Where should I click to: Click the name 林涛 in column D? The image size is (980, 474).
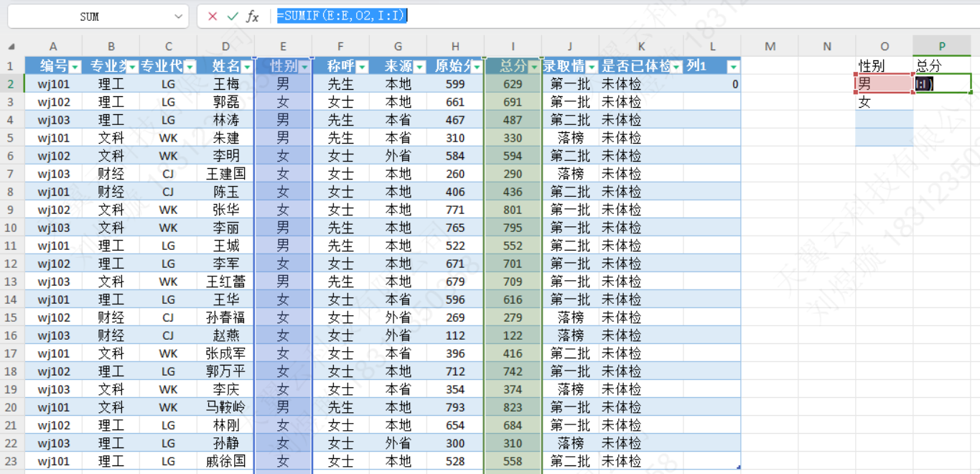(226, 120)
